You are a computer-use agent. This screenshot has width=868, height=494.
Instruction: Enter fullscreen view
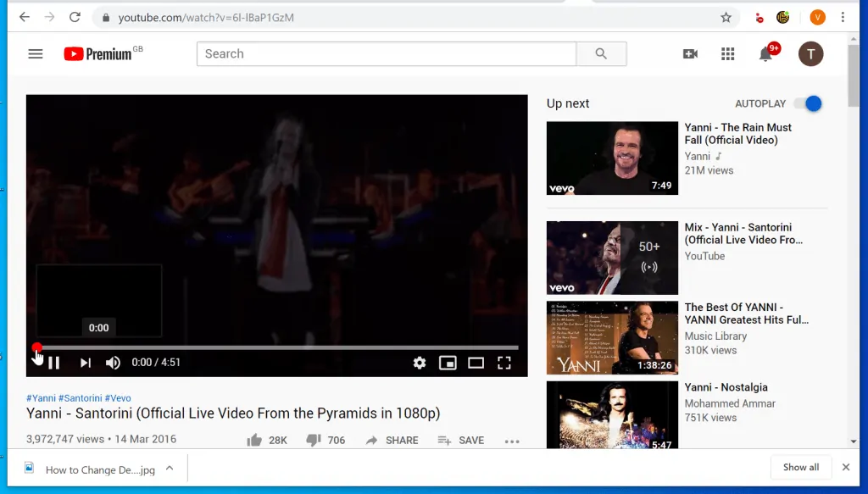coord(504,363)
